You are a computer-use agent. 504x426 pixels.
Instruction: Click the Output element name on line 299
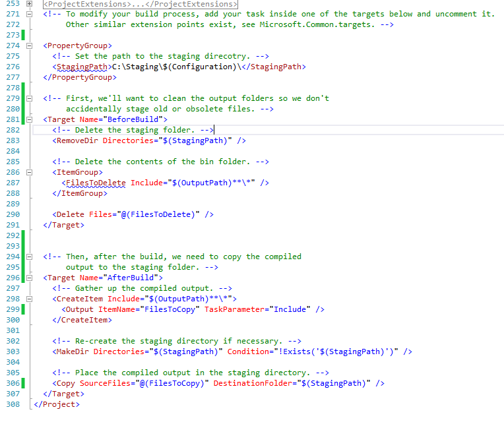click(80, 309)
